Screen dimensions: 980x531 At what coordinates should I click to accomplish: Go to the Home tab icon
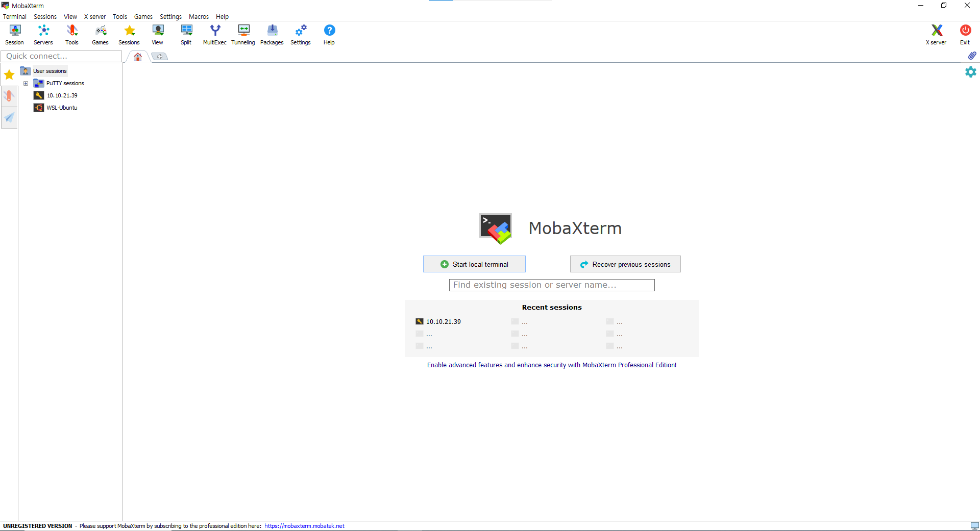138,57
